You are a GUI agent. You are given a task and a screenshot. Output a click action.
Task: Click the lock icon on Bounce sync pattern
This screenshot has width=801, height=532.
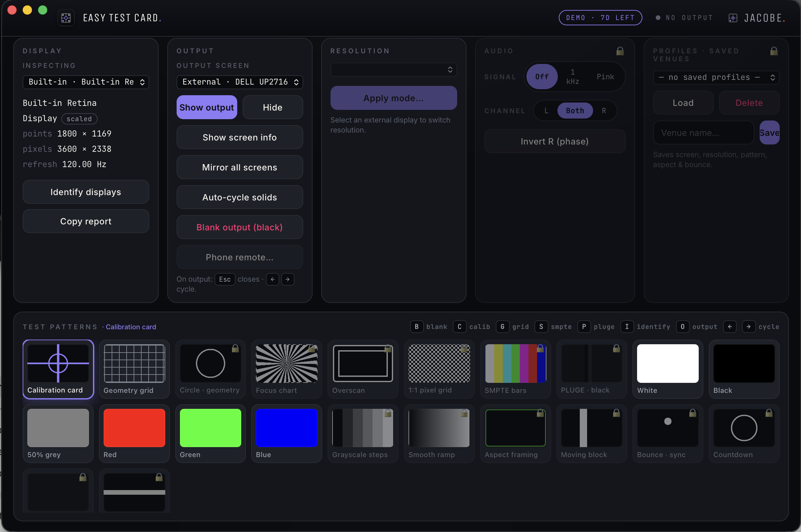tap(693, 413)
